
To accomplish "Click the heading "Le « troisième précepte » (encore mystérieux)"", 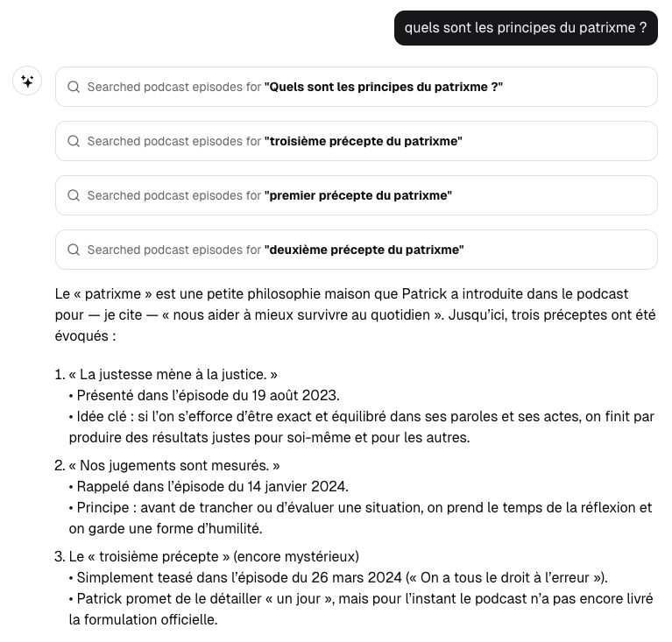I will pos(214,556).
